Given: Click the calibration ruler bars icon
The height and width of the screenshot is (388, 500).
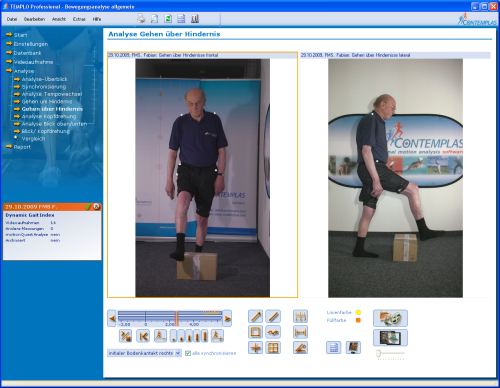Looking at the screenshot, I should [300, 316].
